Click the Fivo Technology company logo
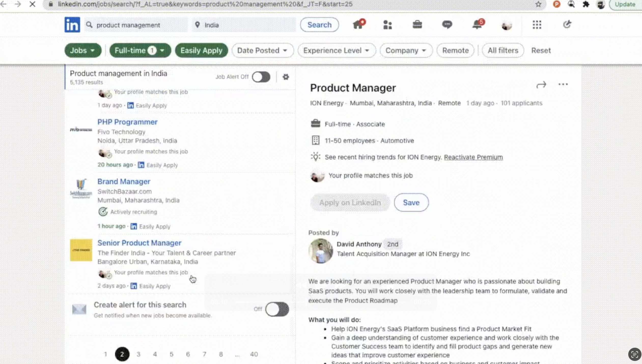642x364 pixels. [81, 130]
